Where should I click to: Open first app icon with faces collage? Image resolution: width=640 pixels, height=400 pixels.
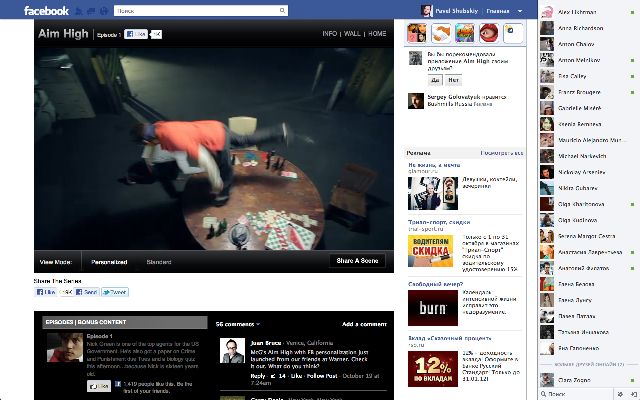click(417, 33)
